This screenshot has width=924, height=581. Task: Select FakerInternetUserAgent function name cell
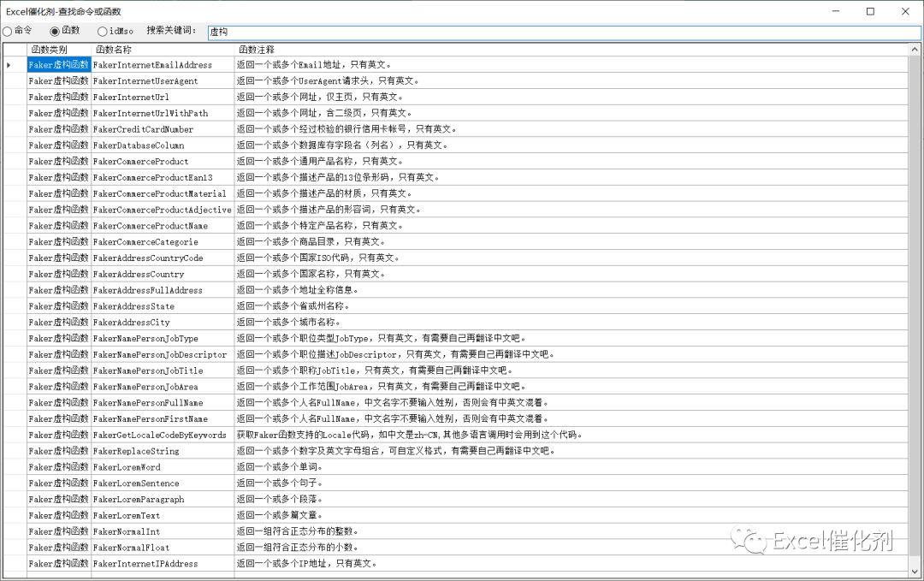tap(163, 80)
